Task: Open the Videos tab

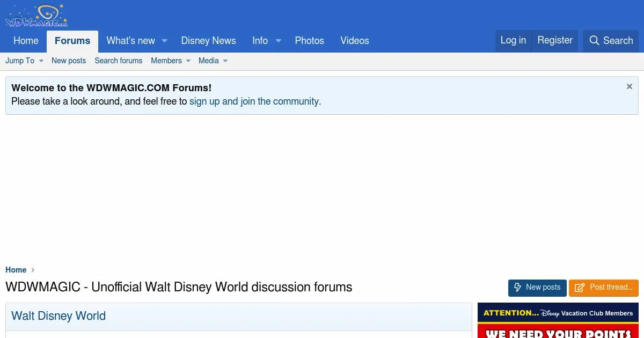Action: (355, 41)
